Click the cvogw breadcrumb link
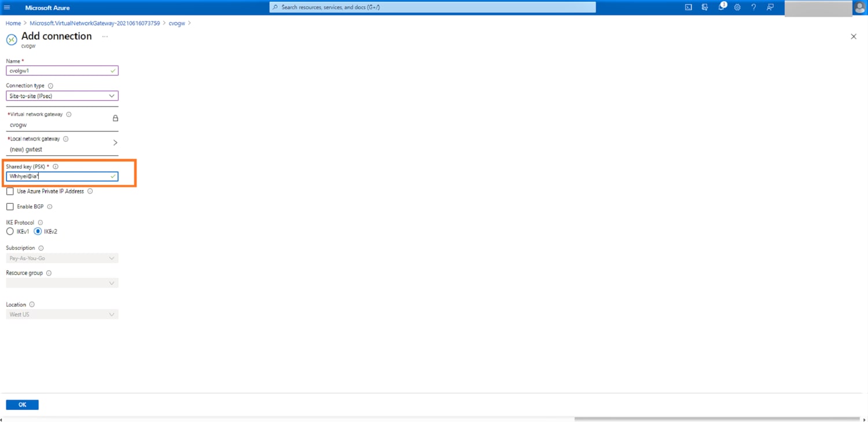This screenshot has width=868, height=422. click(176, 23)
